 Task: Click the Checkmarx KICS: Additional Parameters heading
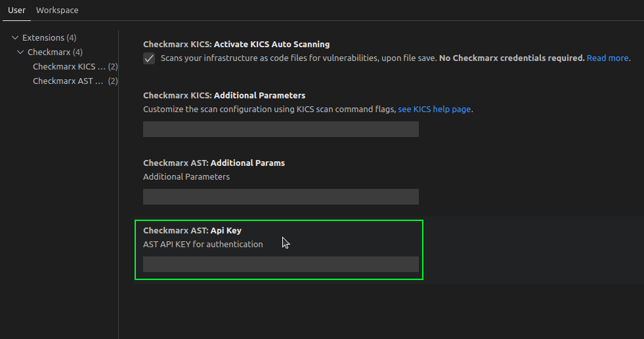225,95
